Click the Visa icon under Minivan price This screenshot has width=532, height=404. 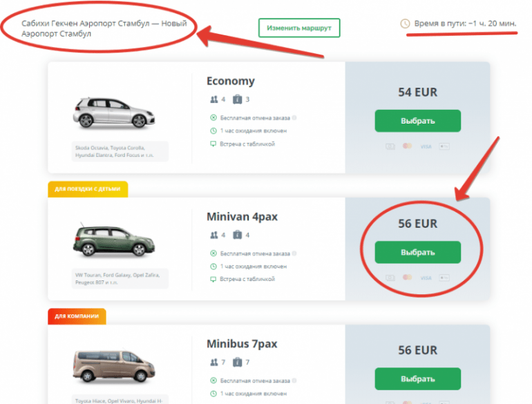tap(426, 278)
